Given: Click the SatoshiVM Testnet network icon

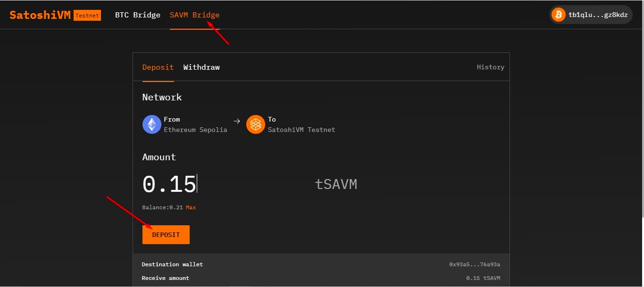Looking at the screenshot, I should [x=256, y=124].
